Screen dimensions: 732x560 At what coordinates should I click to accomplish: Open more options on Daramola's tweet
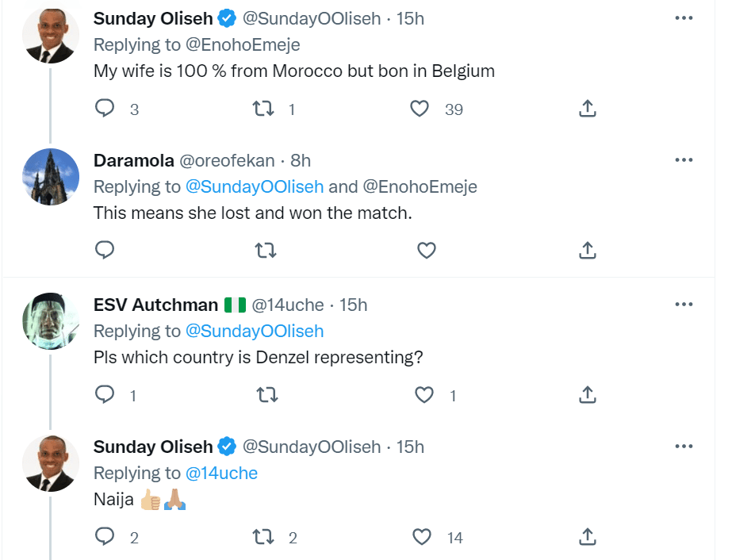(x=684, y=160)
